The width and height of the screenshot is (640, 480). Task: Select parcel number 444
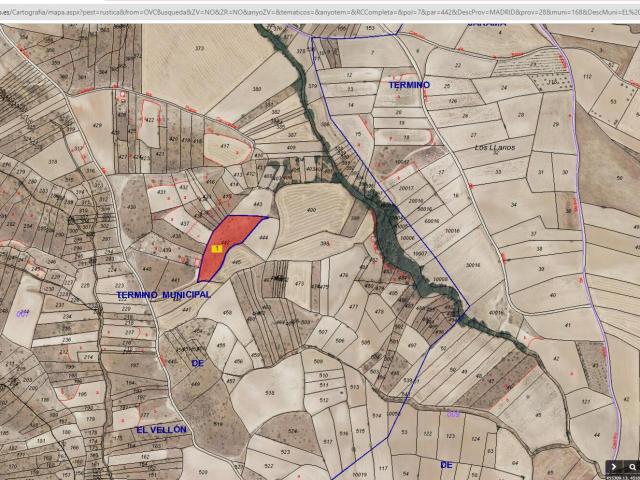[x=263, y=237]
